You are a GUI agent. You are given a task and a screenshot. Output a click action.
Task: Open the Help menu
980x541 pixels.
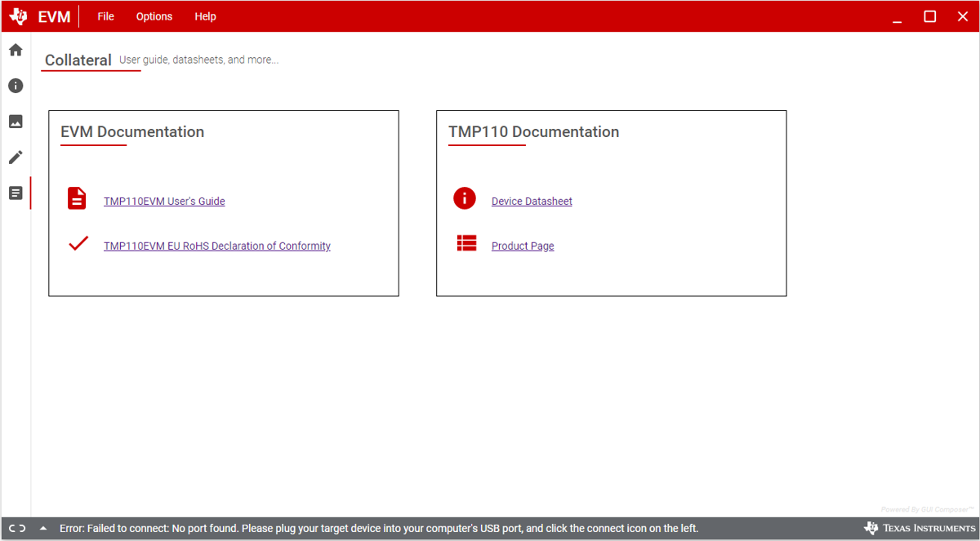tap(205, 16)
